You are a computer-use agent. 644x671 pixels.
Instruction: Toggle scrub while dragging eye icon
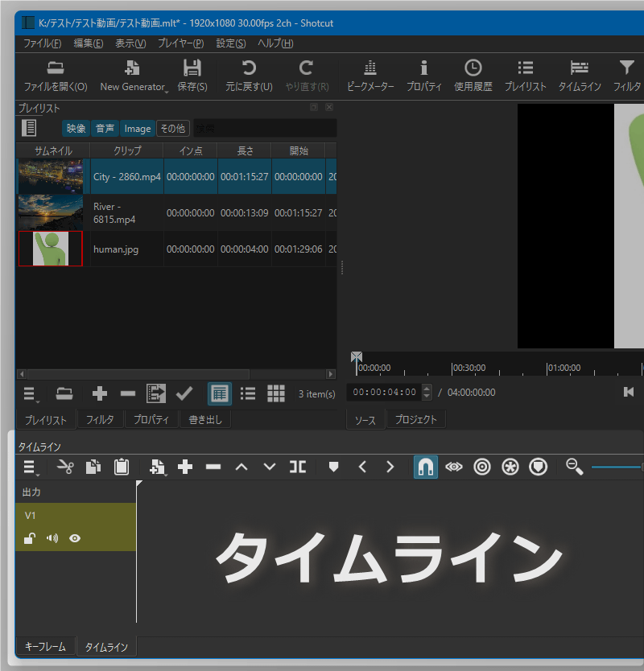click(x=454, y=467)
